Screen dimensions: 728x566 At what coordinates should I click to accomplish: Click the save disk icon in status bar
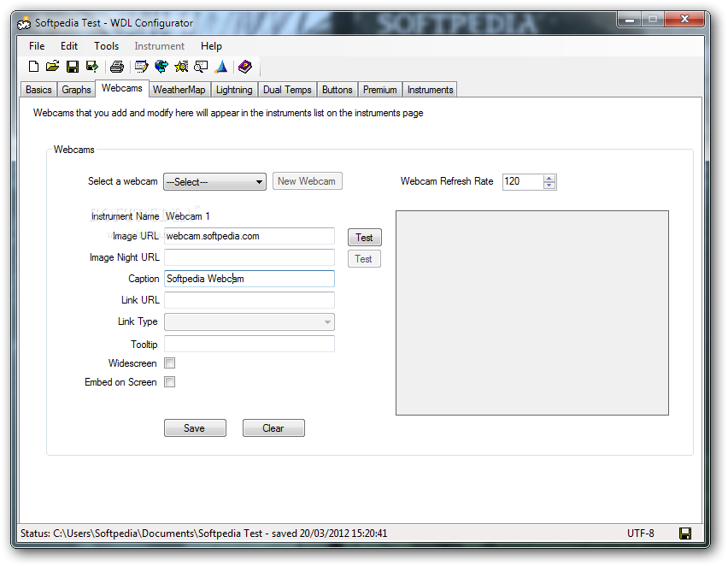(684, 534)
